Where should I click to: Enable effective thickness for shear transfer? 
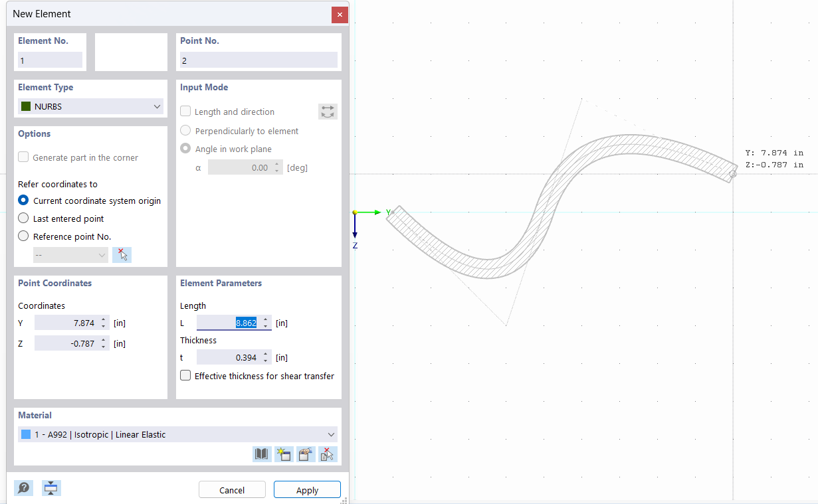click(185, 375)
